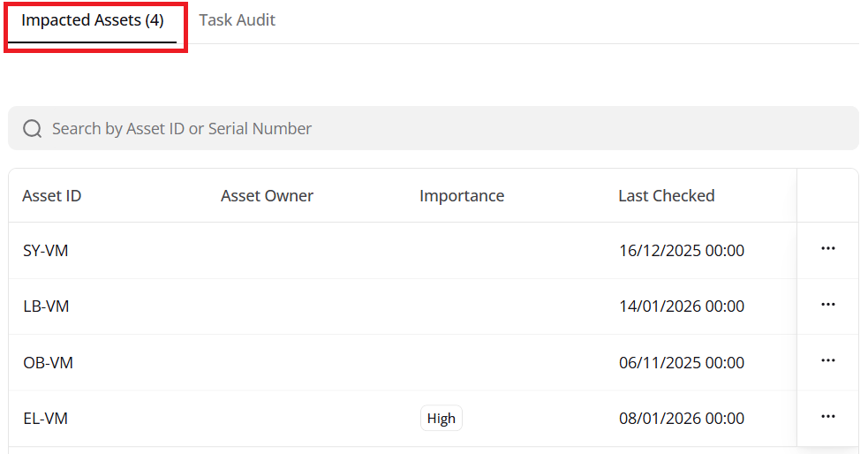Click the Asset Owner column header
This screenshot has width=868, height=454.
click(x=267, y=196)
